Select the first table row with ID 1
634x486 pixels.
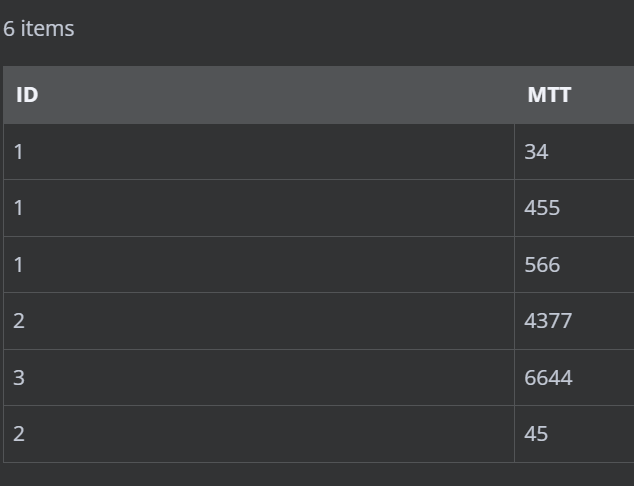pos(319,152)
